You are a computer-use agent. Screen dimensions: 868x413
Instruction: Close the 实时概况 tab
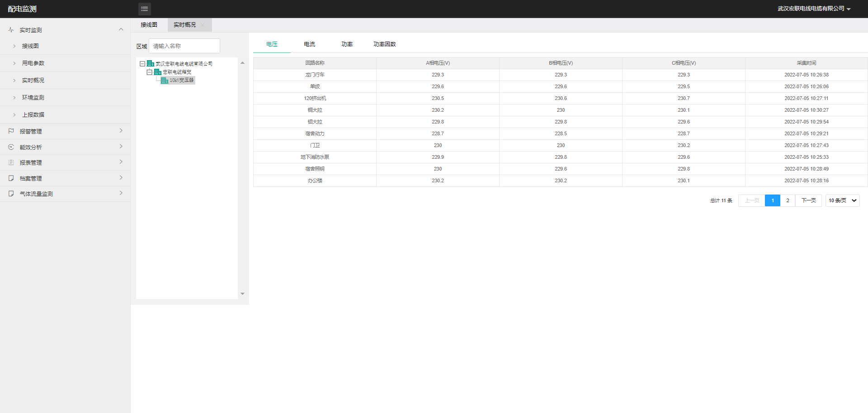click(203, 25)
